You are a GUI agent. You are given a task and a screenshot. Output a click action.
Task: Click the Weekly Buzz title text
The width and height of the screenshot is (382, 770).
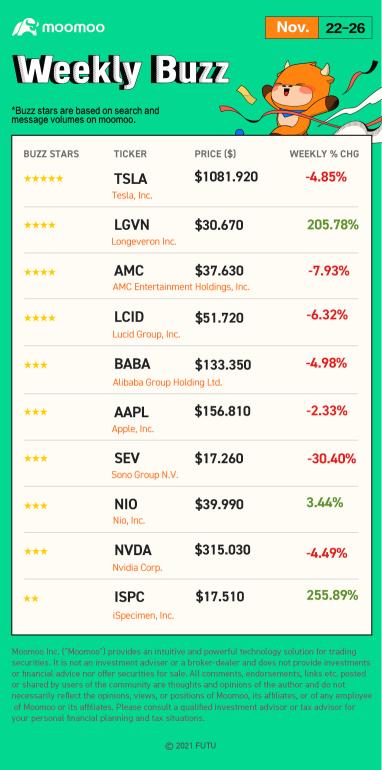121,71
